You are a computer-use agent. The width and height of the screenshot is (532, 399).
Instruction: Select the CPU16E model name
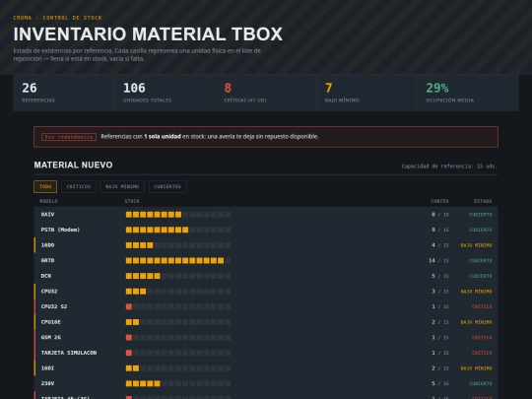[51, 322]
